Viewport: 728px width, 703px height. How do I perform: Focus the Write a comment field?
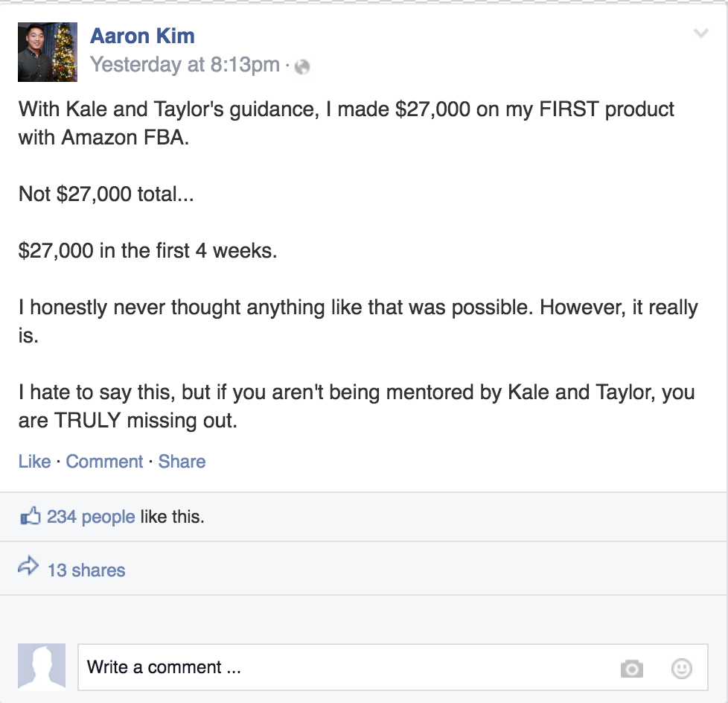[393, 667]
